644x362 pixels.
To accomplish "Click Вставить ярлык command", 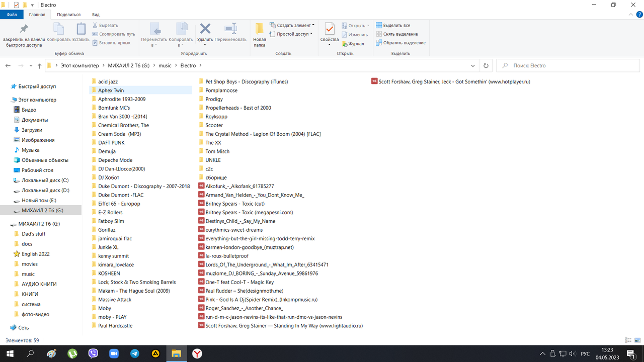I will (x=111, y=43).
